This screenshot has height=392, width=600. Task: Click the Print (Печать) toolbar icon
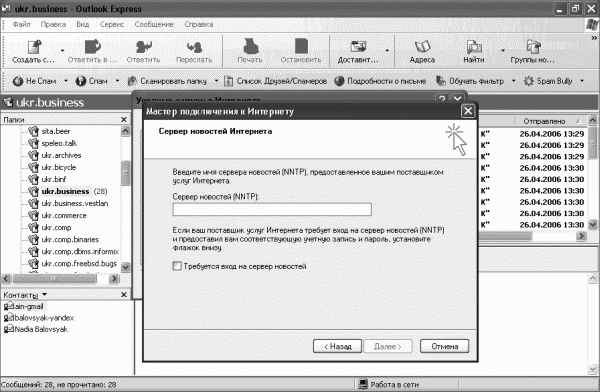[x=250, y=46]
